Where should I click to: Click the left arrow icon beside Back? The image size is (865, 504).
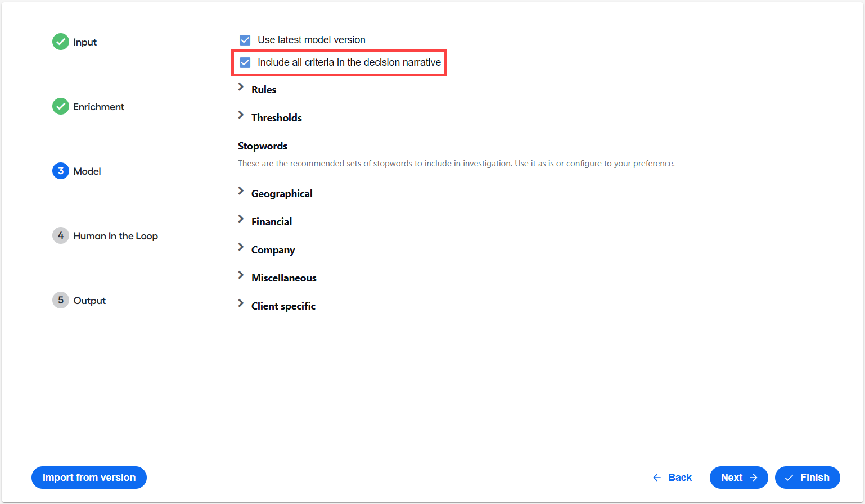tap(657, 478)
